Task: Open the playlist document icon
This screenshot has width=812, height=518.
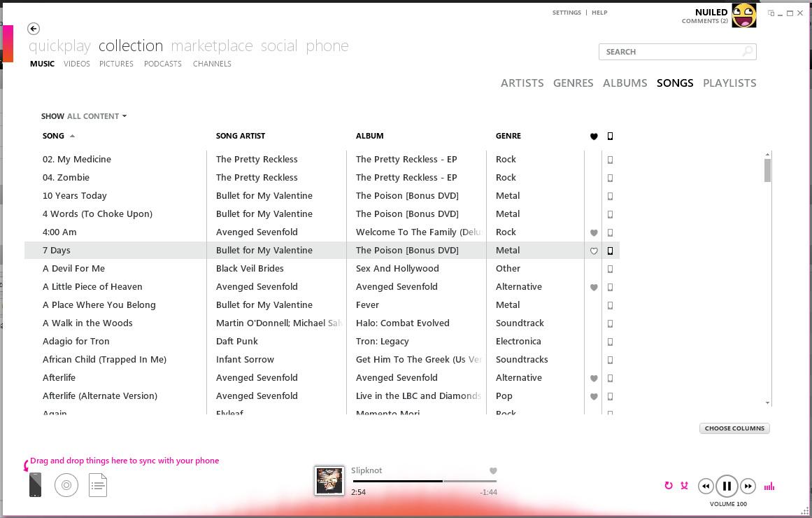Action: 98,485
